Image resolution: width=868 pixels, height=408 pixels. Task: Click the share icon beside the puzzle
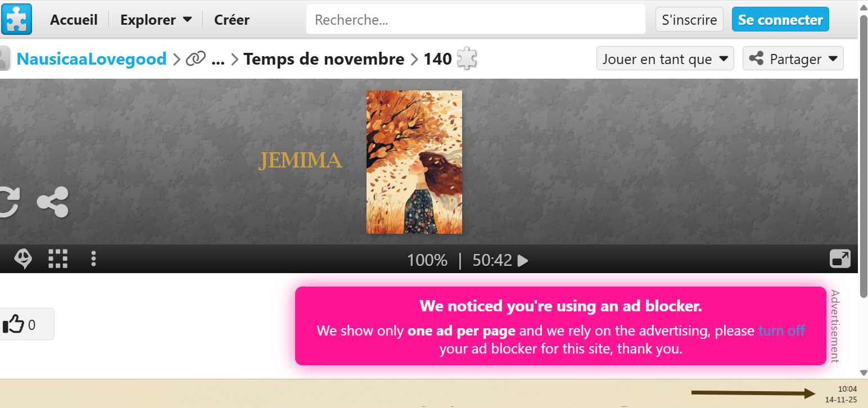point(53,202)
